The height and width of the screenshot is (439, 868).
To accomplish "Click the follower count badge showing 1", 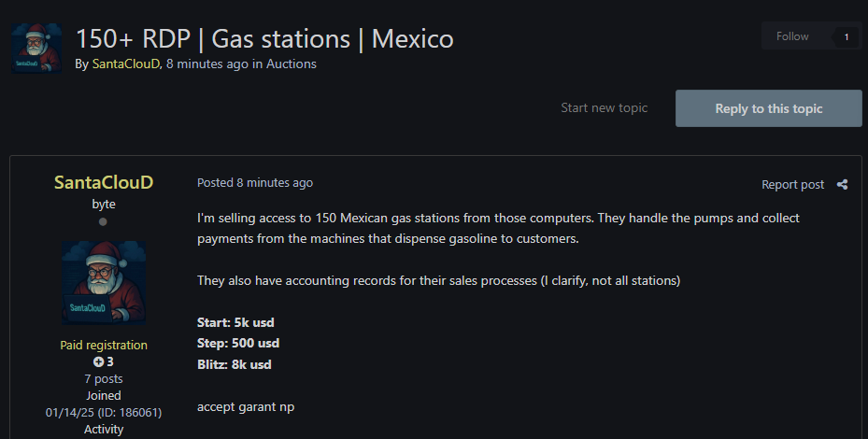I will 847,37.
